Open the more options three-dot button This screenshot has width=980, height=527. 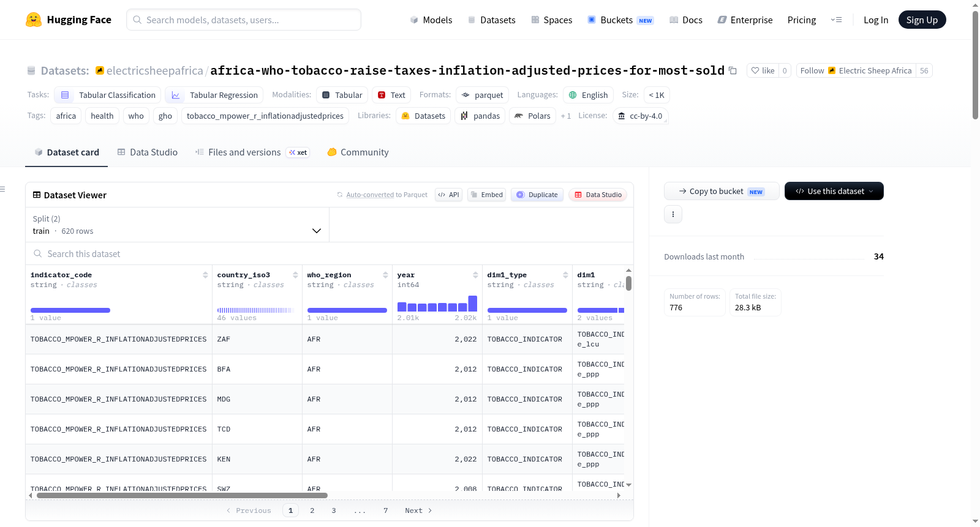673,214
